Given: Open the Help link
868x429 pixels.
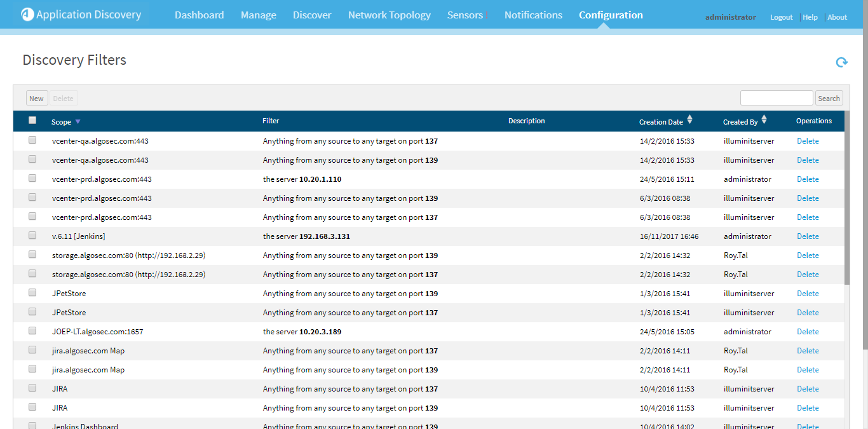Looking at the screenshot, I should [x=810, y=17].
